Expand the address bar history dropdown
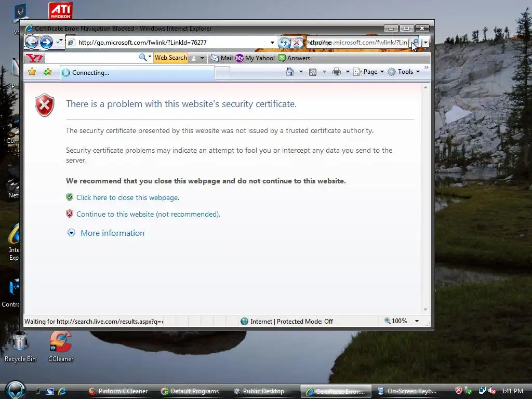 tap(272, 43)
